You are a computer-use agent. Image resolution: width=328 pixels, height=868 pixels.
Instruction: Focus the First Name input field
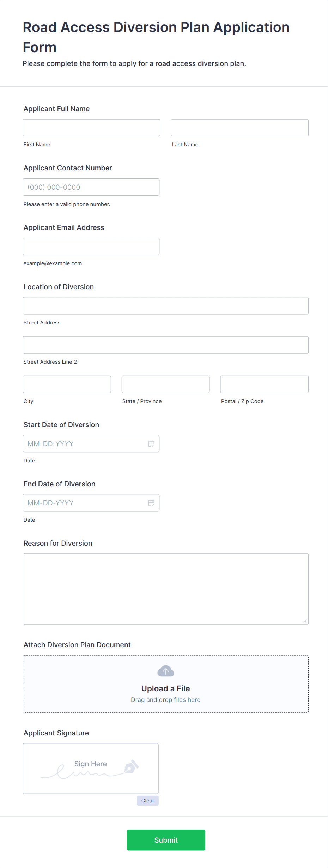click(91, 128)
